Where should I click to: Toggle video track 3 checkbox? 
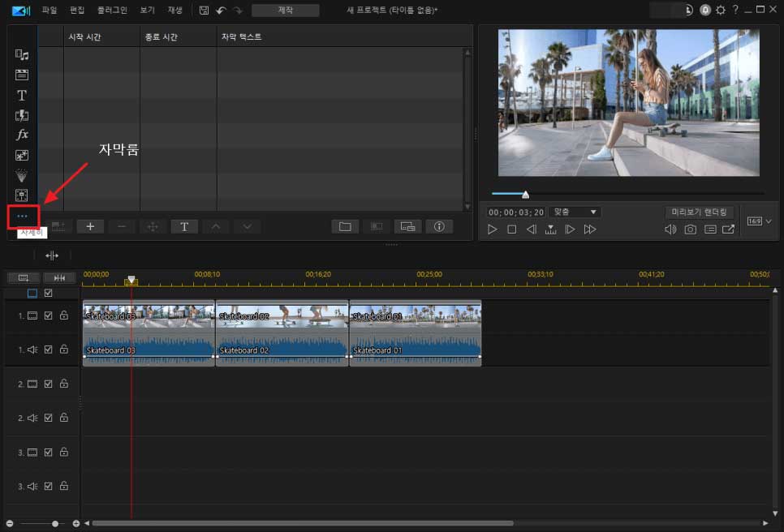(49, 453)
